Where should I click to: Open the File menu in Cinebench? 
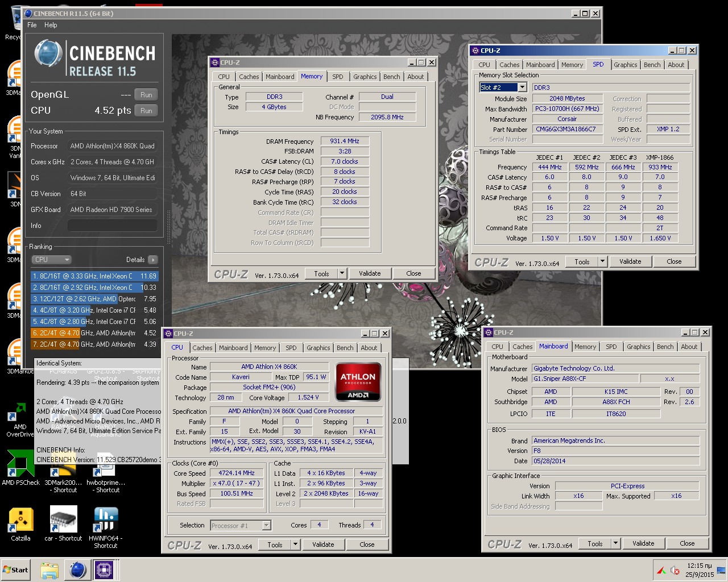tap(32, 25)
